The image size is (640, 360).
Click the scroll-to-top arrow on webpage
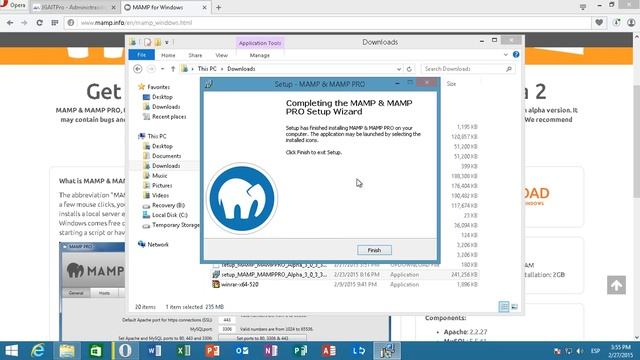616,285
